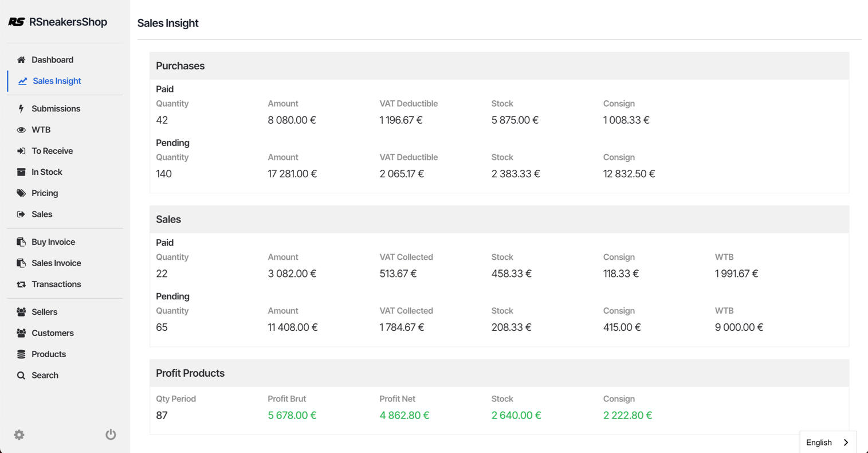Screen dimensions: 868x453
Task: Open the Customers page
Action: [52, 333]
